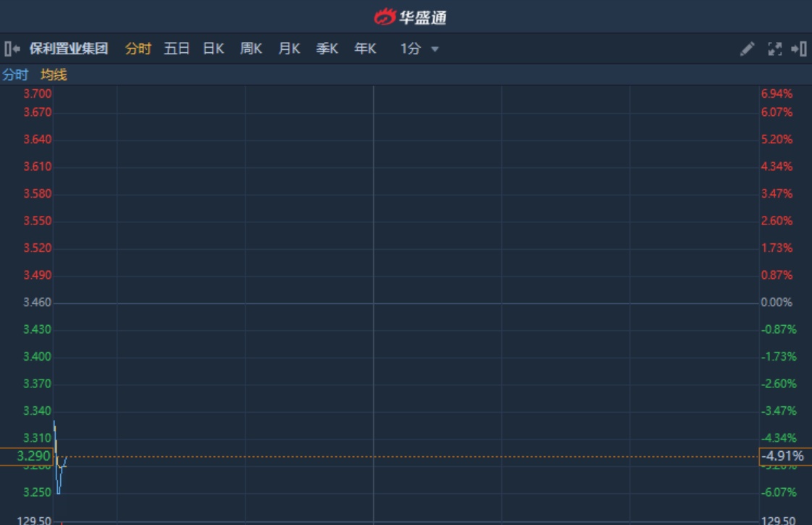The width and height of the screenshot is (812, 525).
Task: Toggle the orange 均线 legend
Action: click(x=54, y=75)
